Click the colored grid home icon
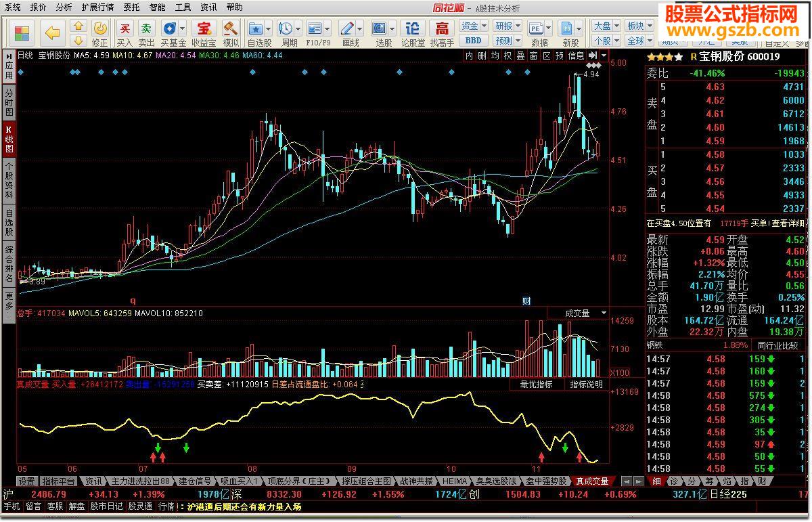The height and width of the screenshot is (522, 812). (x=22, y=32)
